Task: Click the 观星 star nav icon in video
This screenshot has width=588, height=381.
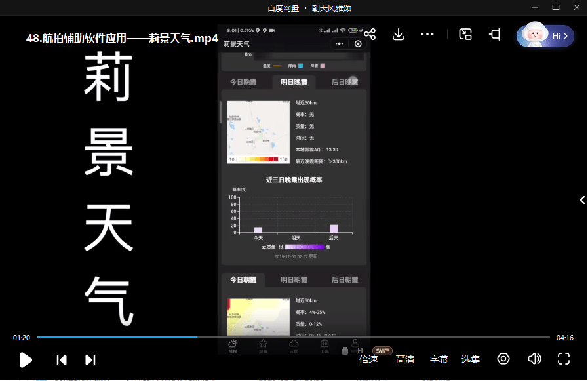Action: [x=264, y=346]
